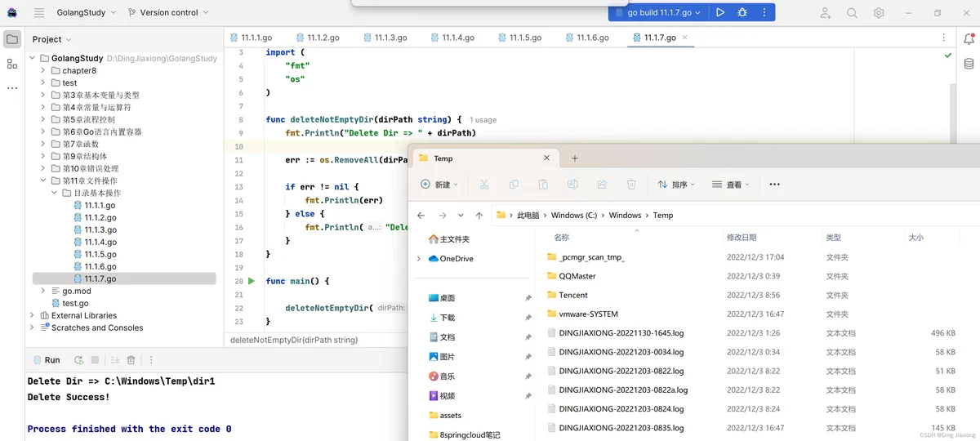Click 此电脑 in address breadcrumb

528,216
